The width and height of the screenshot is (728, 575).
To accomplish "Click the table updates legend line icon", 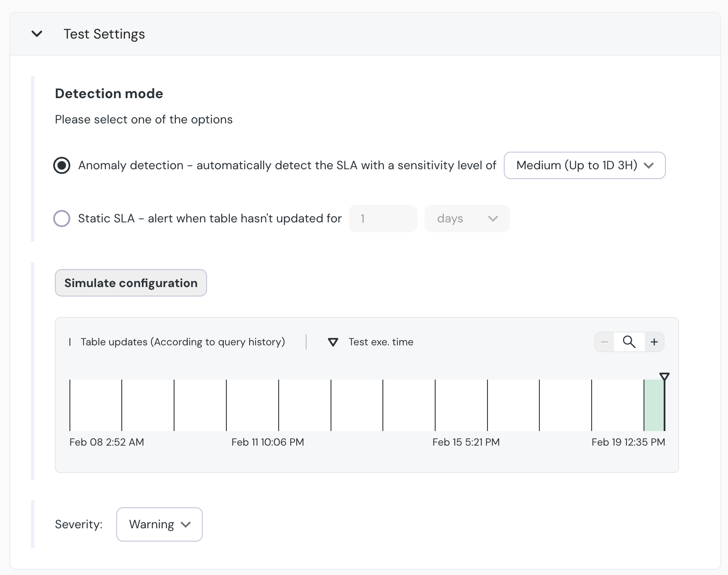I will pyautogui.click(x=70, y=342).
